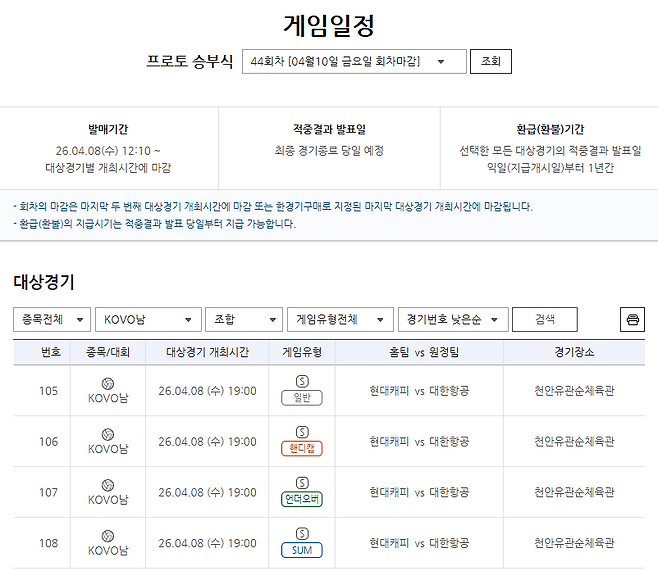Open the KOVO남 league filter dropdown
Viewport: 658px width, 571px height.
(x=148, y=320)
